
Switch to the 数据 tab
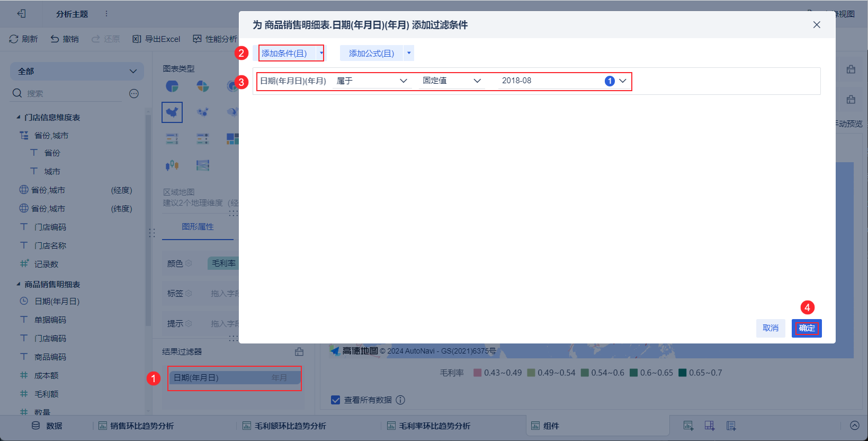(x=47, y=426)
